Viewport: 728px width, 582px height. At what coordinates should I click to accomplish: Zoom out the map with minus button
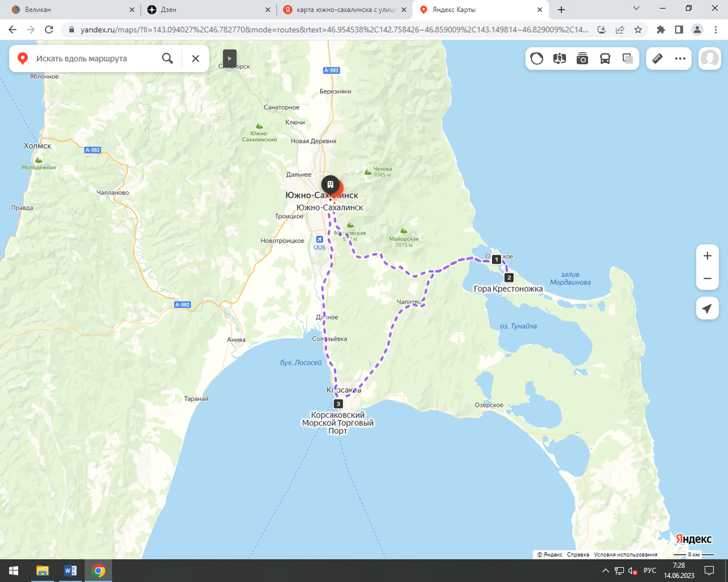pyautogui.click(x=707, y=278)
